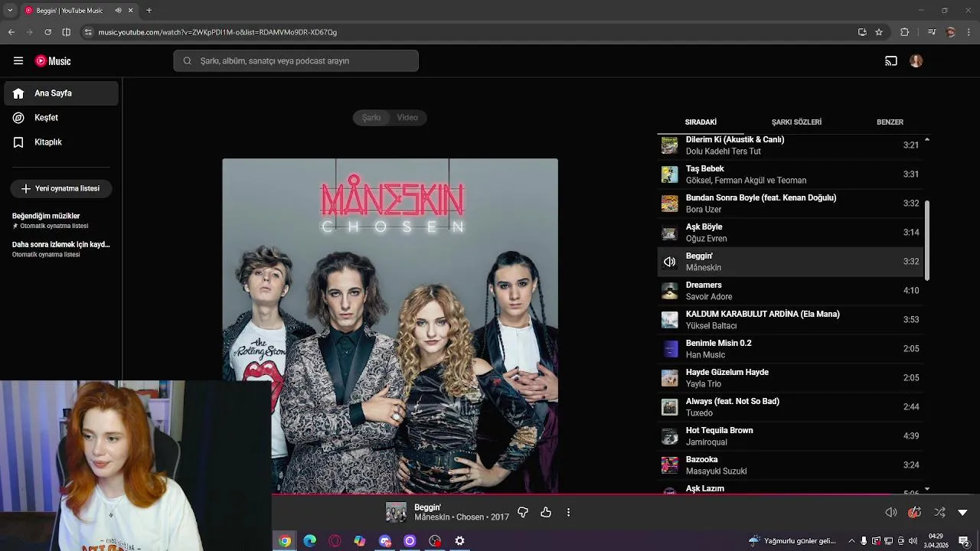Play KALDUM KARABULUT ARDİNA from queue
Screen dimensions: 980x551
click(x=790, y=320)
